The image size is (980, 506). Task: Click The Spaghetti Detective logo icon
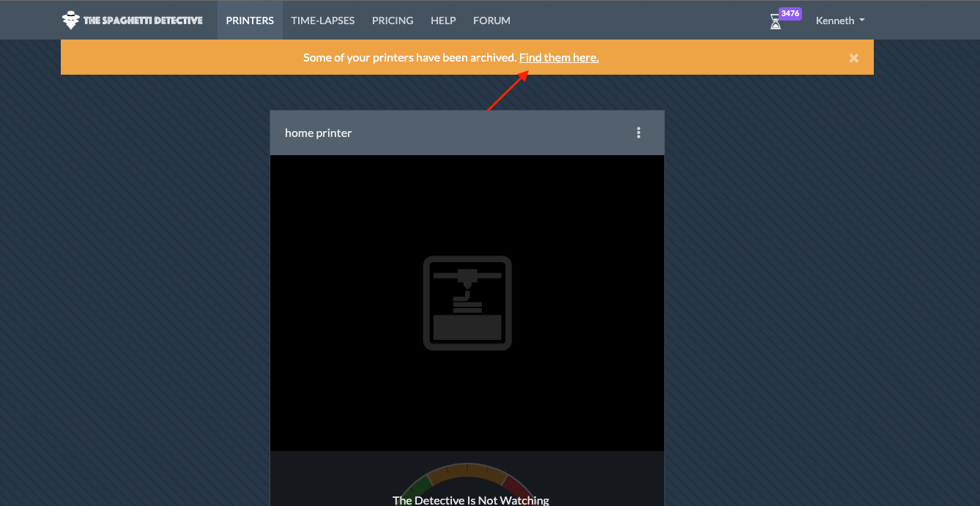(70, 20)
